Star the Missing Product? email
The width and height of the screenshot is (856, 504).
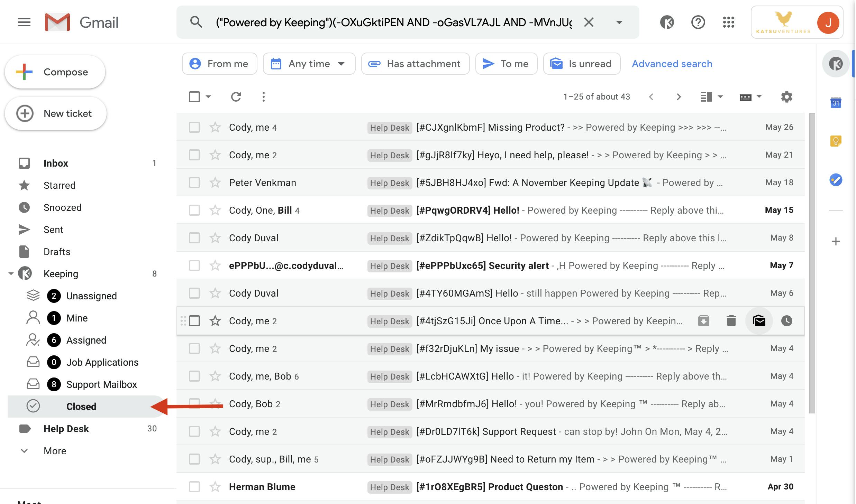tap(215, 127)
